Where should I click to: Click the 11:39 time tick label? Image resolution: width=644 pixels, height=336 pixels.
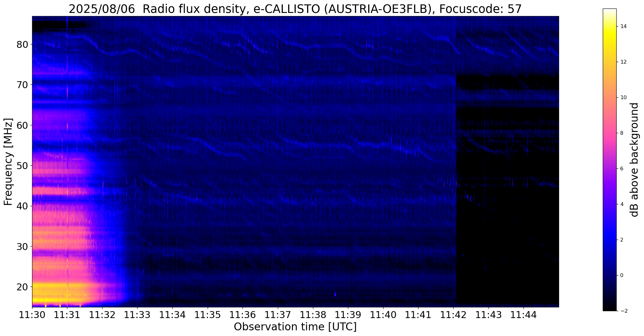click(348, 315)
